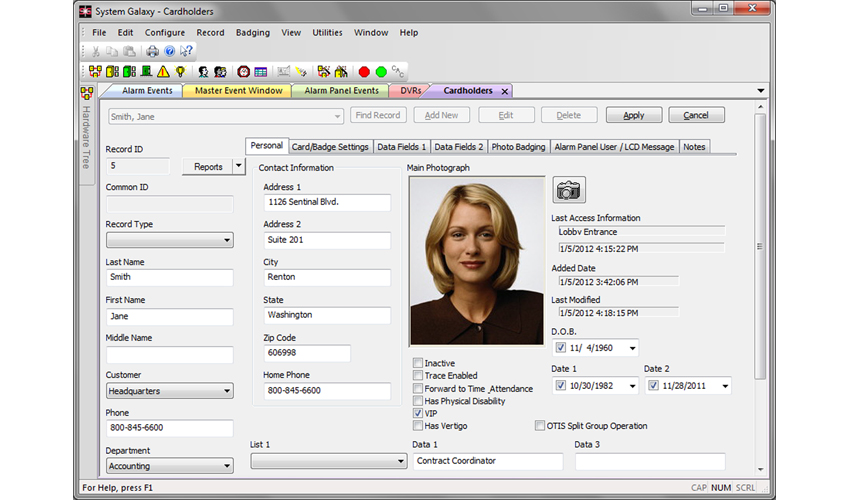Image resolution: width=850 pixels, height=500 pixels.
Task: Check the Trace Enabled option
Action: pos(418,376)
